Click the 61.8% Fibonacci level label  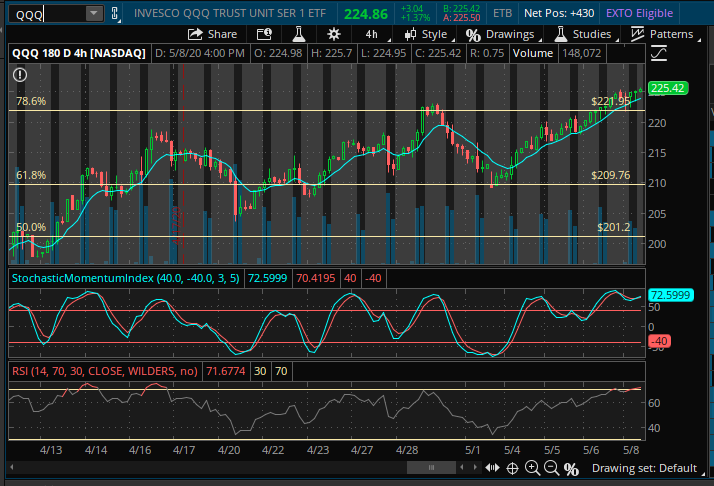(x=31, y=175)
